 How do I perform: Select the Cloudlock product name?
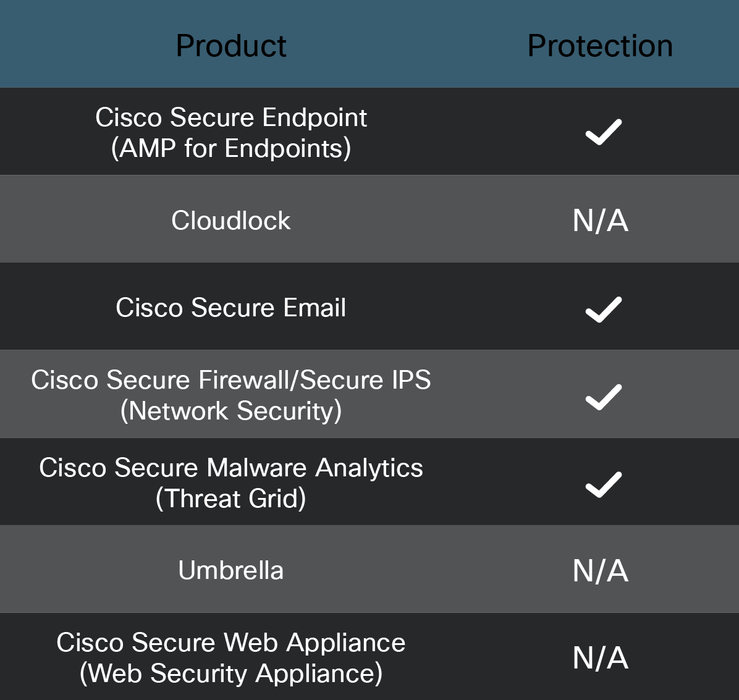(231, 221)
